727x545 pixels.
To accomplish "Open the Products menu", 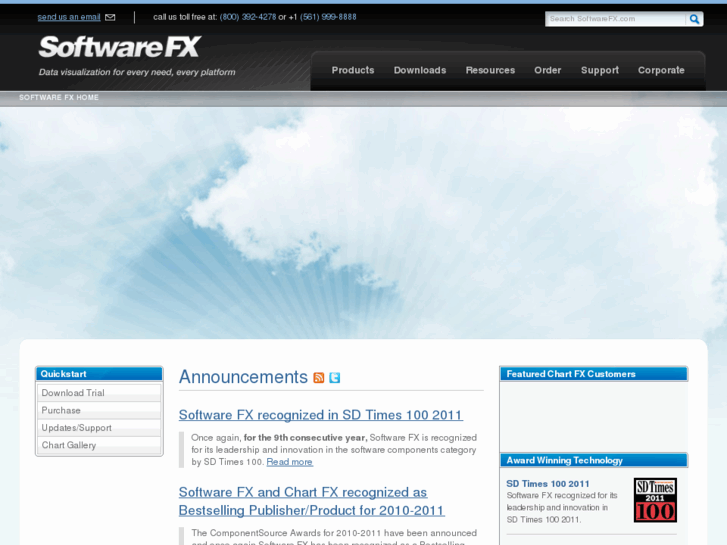I will [x=353, y=70].
